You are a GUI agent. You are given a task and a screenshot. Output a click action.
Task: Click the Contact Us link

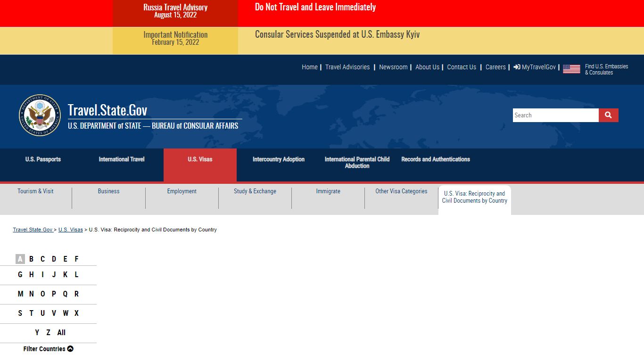pos(462,67)
